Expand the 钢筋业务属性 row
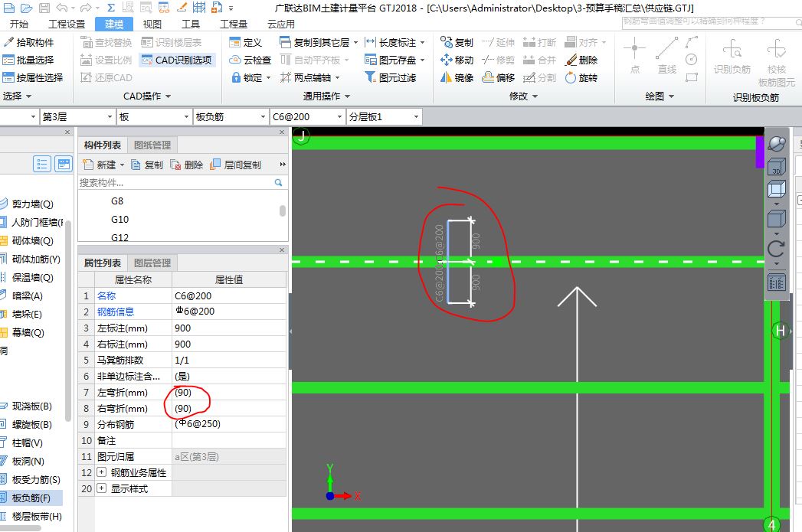This screenshot has width=802, height=532. tap(101, 472)
